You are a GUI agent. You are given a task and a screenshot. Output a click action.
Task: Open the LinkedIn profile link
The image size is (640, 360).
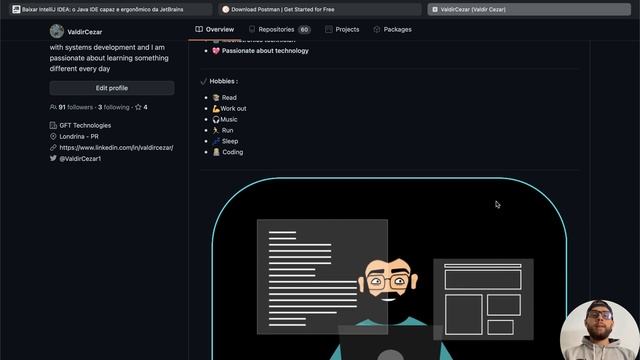tap(116, 147)
